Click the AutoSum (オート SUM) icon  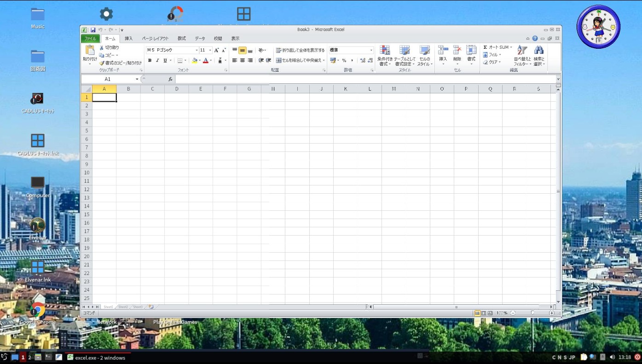coord(496,46)
